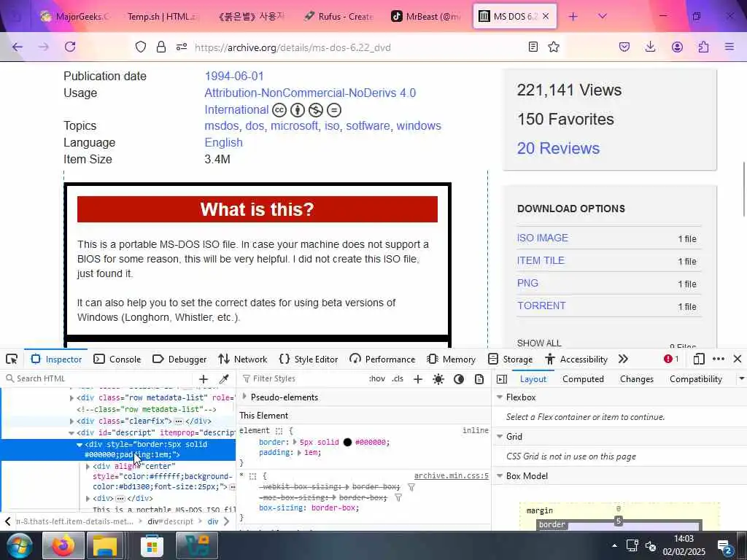Expand the border shorthand property
The height and width of the screenshot is (560, 747).
pos(295,442)
